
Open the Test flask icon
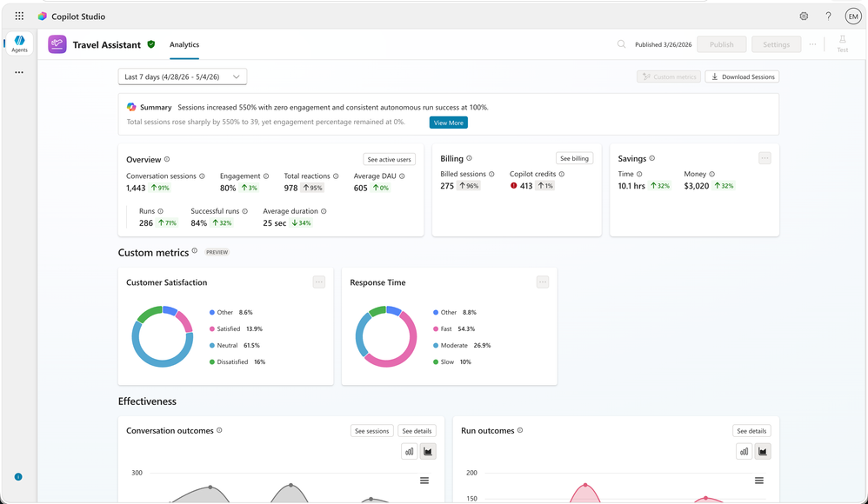[843, 43]
